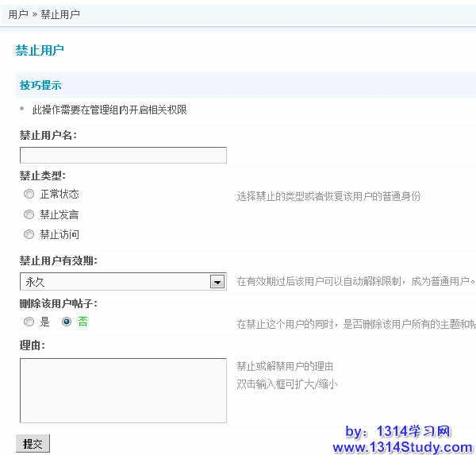Focus the 禁止用户名 text input field
The image size is (476, 455).
[123, 156]
